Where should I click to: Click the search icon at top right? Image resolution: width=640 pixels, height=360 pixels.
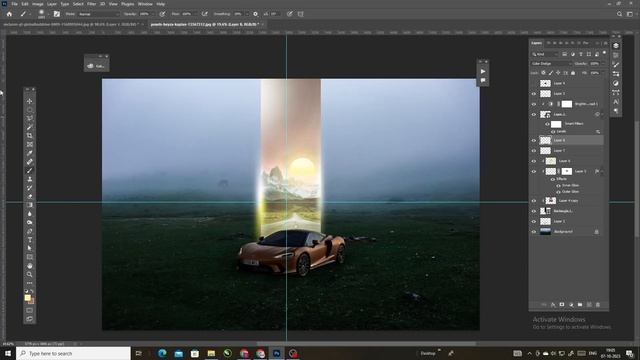point(619,14)
